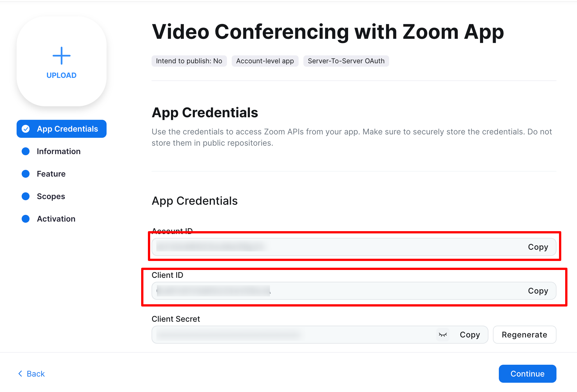Click the App Credentials checkmark icon

[26, 129]
